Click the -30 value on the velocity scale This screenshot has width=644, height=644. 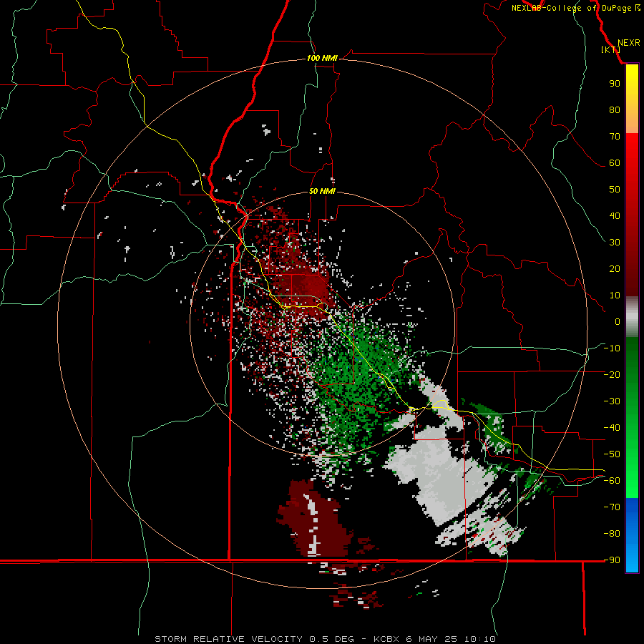pyautogui.click(x=612, y=401)
